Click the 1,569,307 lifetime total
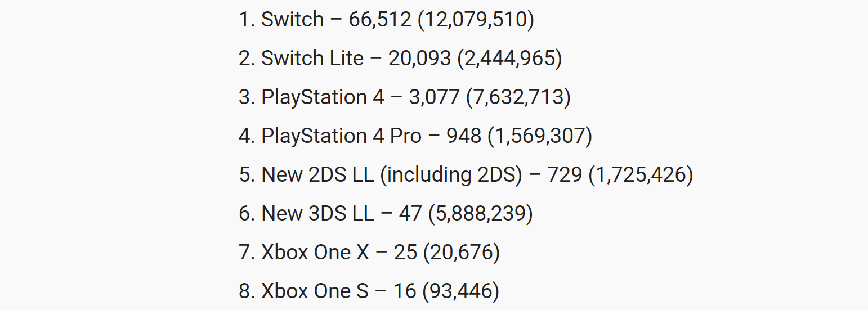 540,136
